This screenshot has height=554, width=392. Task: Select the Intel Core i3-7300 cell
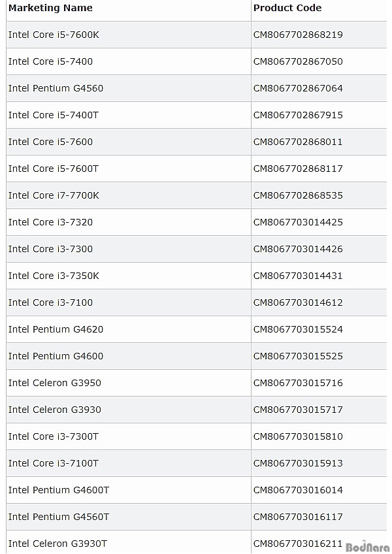click(50, 249)
